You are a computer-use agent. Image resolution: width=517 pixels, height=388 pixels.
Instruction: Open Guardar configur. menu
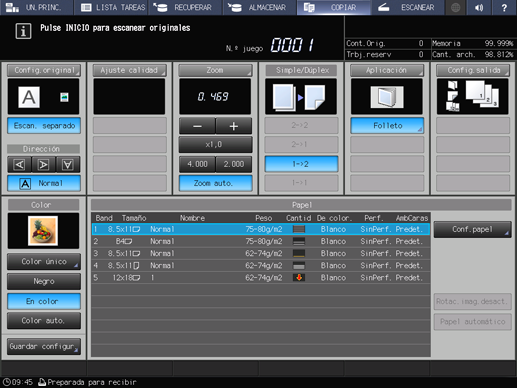pyautogui.click(x=44, y=347)
